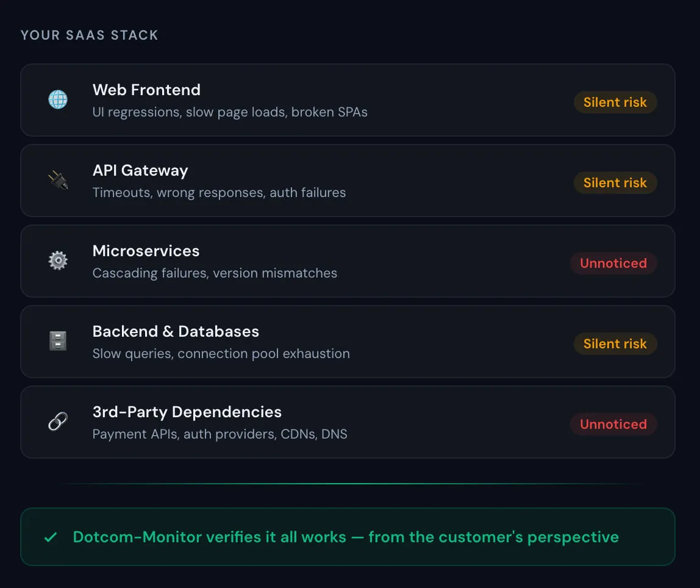This screenshot has width=700, height=588.
Task: Click the Dotcom-Monitor verification banner
Action: (x=348, y=537)
